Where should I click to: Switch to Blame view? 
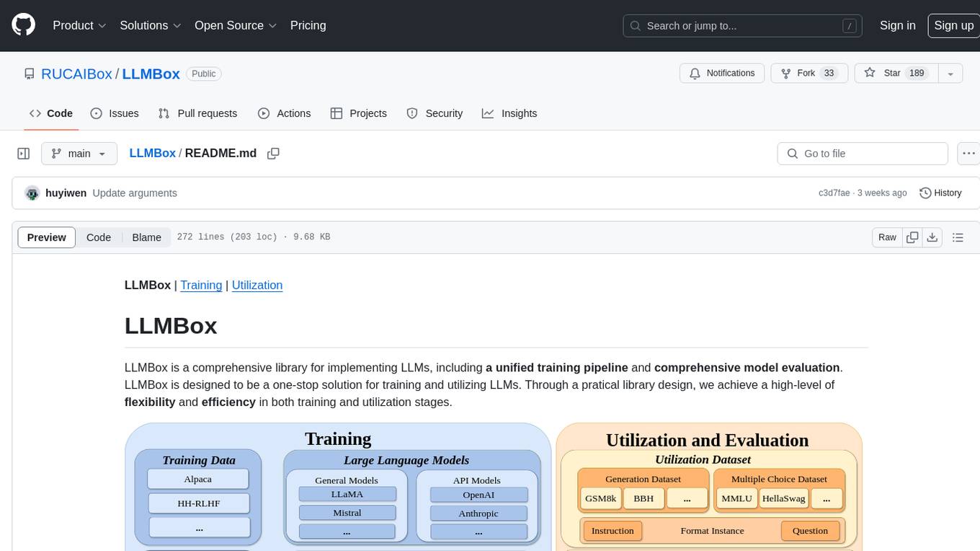146,237
